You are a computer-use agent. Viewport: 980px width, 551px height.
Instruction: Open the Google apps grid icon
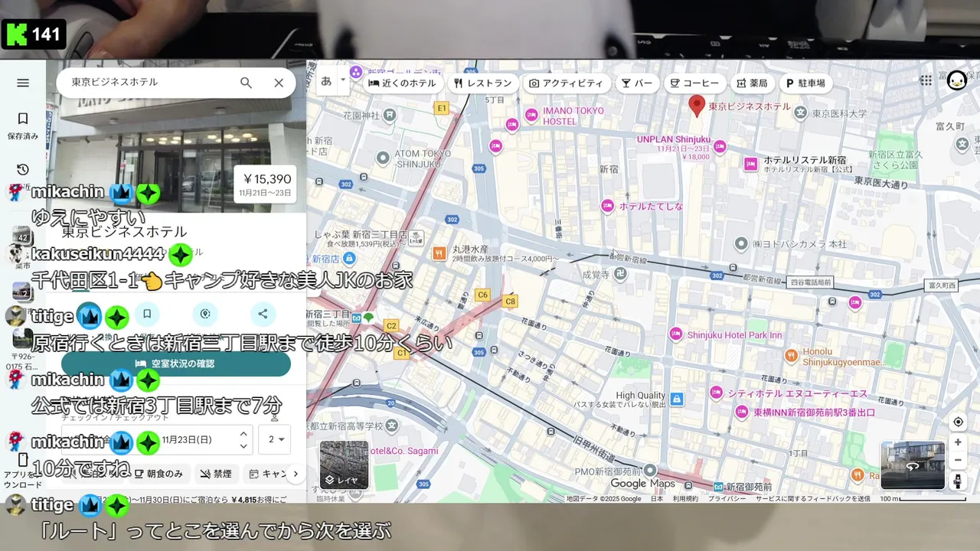[926, 80]
